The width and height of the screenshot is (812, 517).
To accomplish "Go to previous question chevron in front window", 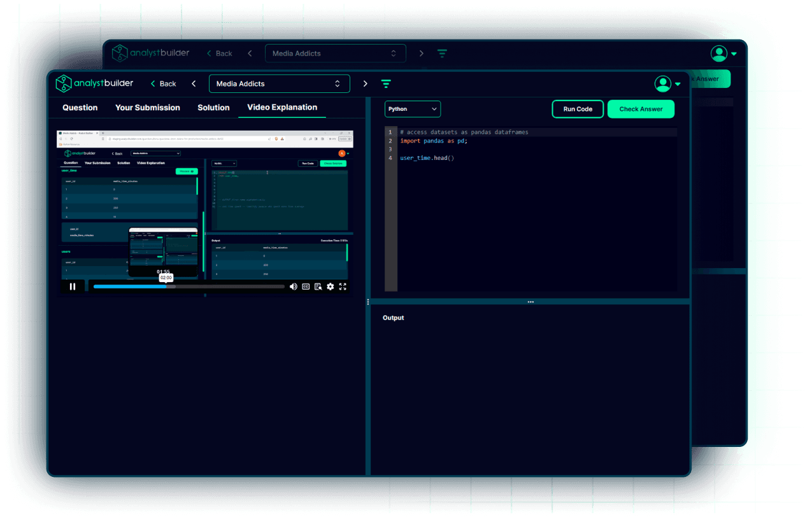I will 194,83.
